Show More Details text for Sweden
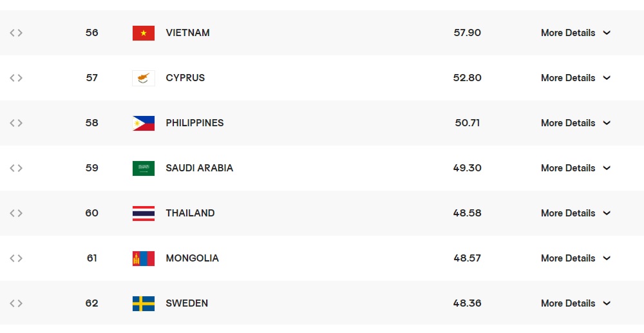 point(568,303)
